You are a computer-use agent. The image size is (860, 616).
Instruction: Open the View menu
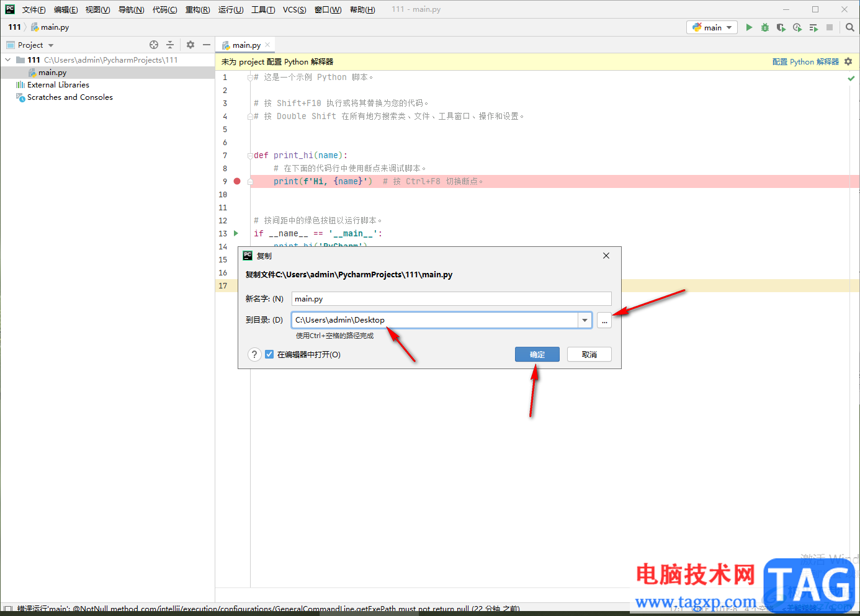click(x=98, y=9)
